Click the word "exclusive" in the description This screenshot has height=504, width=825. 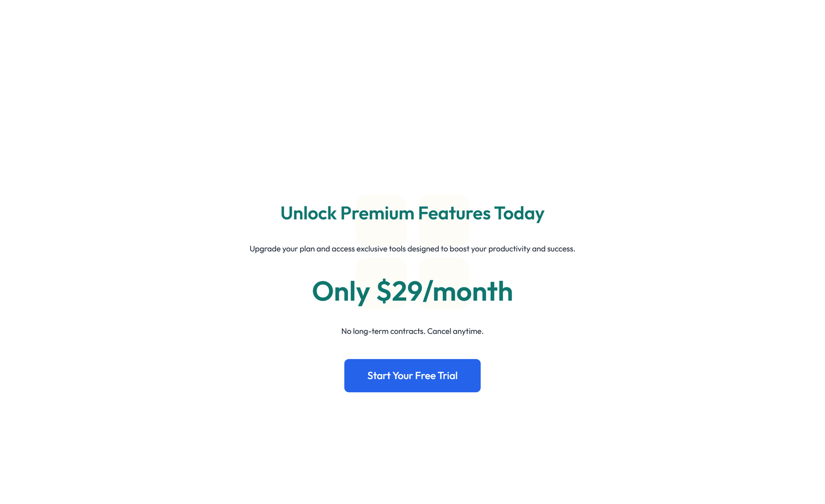point(371,249)
